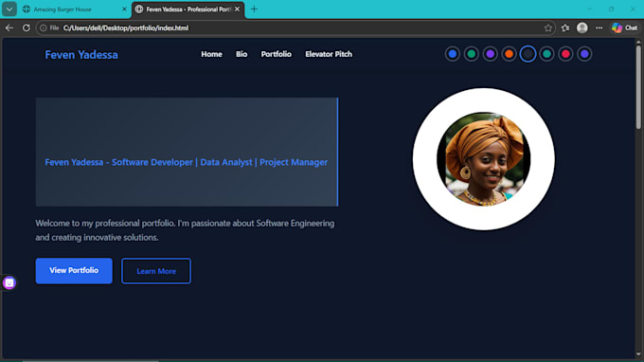
Task: Choose the teal theme color swatch
Action: point(546,54)
